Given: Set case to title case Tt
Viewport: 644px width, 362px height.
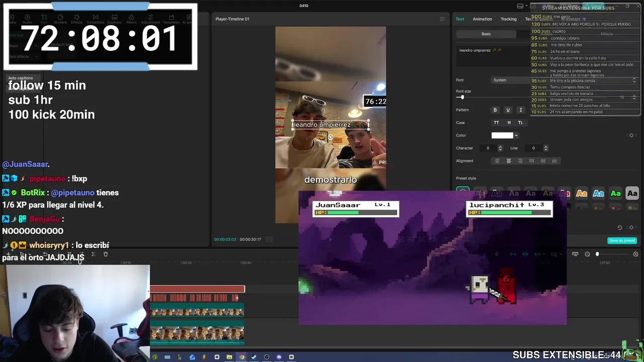Looking at the screenshot, I should [520, 123].
